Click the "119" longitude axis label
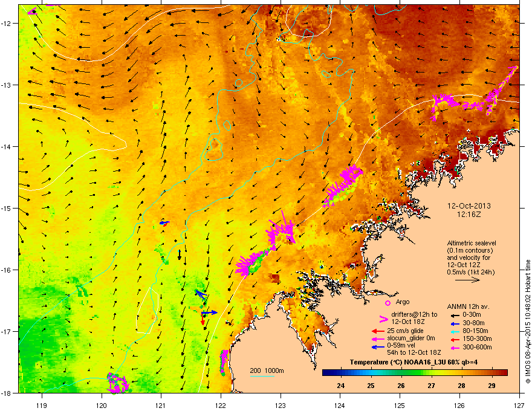The height and width of the screenshot is (411, 532). click(x=42, y=405)
